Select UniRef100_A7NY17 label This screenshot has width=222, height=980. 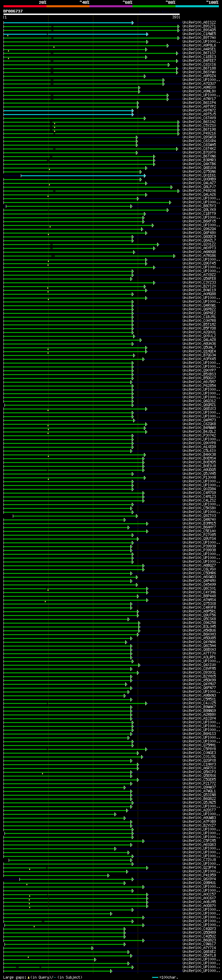(x=199, y=99)
